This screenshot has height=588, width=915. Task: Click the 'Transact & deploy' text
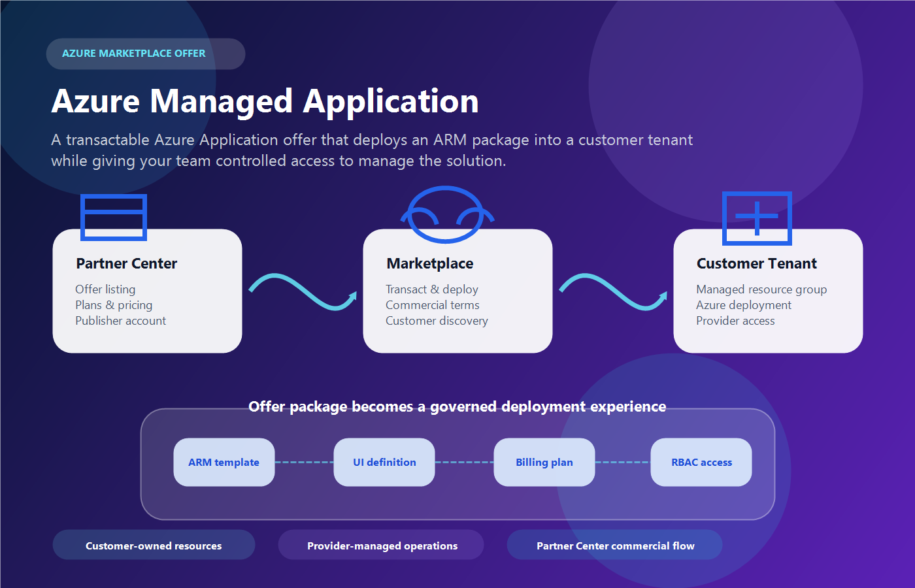pos(432,289)
